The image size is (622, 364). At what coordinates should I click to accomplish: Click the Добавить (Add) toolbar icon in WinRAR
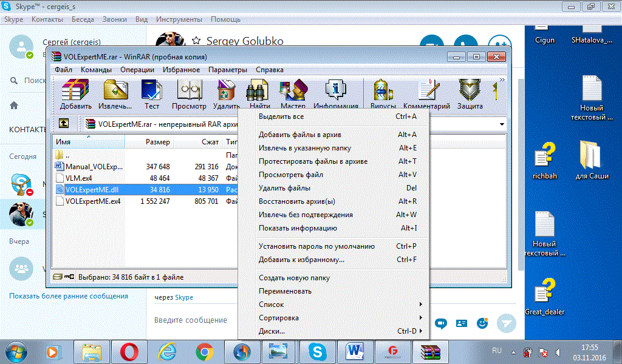coord(75,94)
